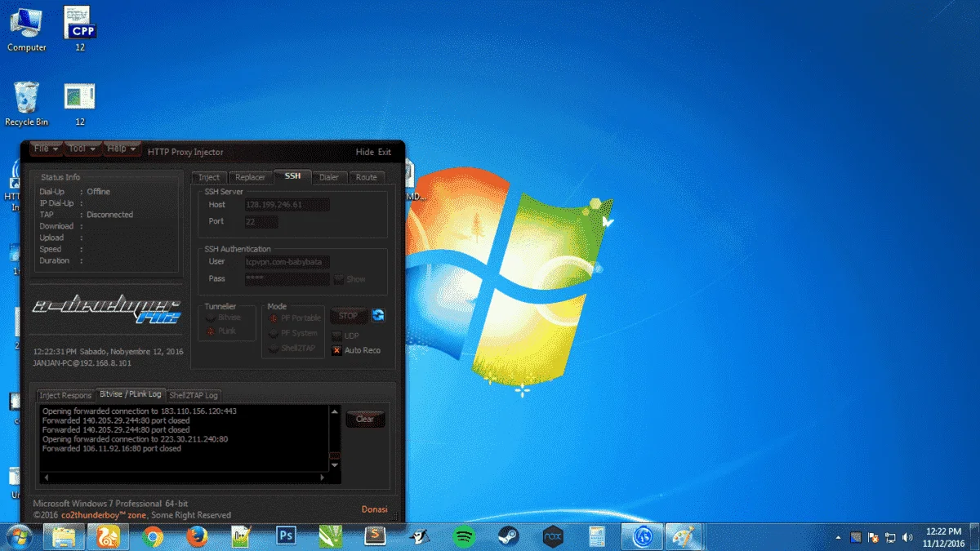Open Paint from the taskbar
The width and height of the screenshot is (980, 551).
pyautogui.click(x=682, y=536)
